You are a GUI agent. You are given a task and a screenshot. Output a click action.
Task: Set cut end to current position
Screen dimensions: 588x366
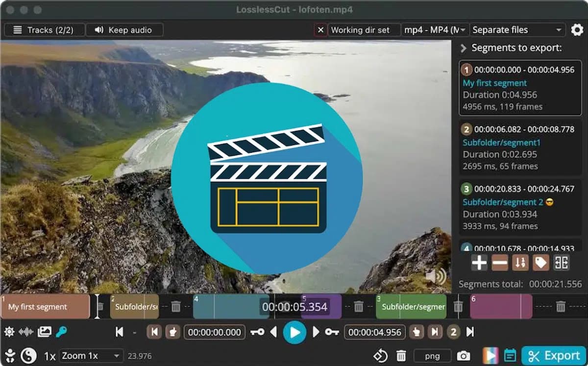pyautogui.click(x=416, y=332)
